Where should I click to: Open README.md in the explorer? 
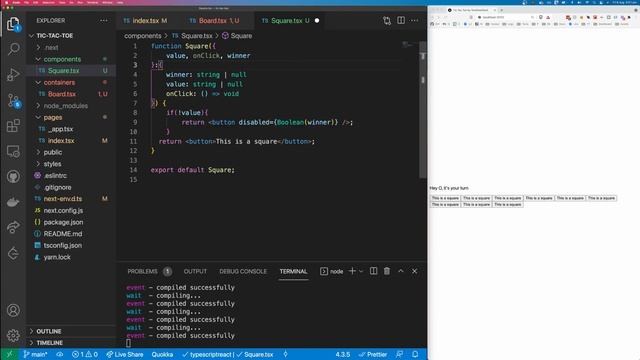coord(63,234)
